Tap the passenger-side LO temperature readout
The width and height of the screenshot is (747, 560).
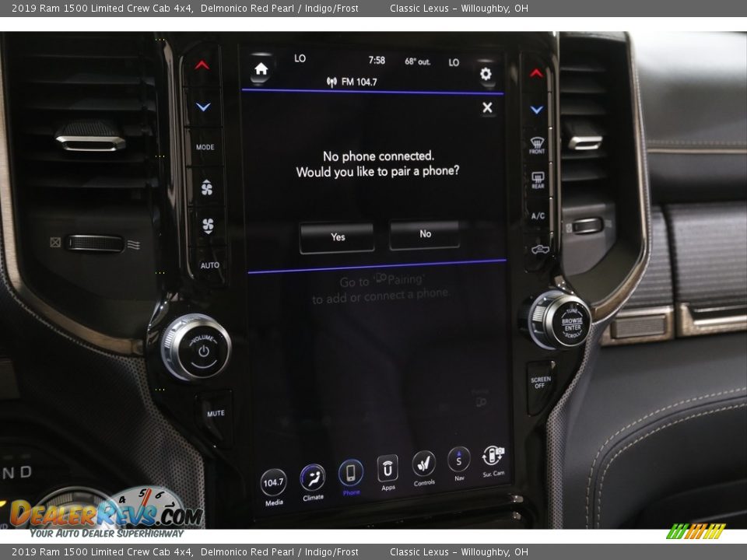tap(454, 62)
